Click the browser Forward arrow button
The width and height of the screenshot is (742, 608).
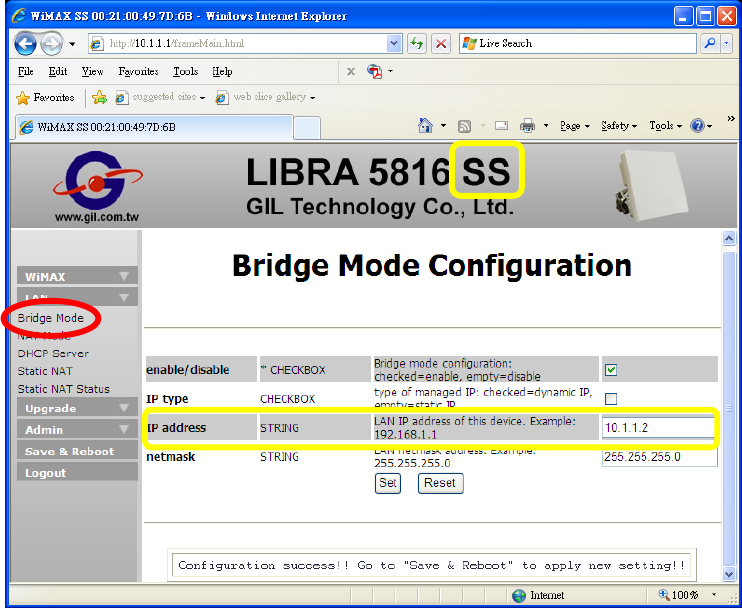point(51,44)
